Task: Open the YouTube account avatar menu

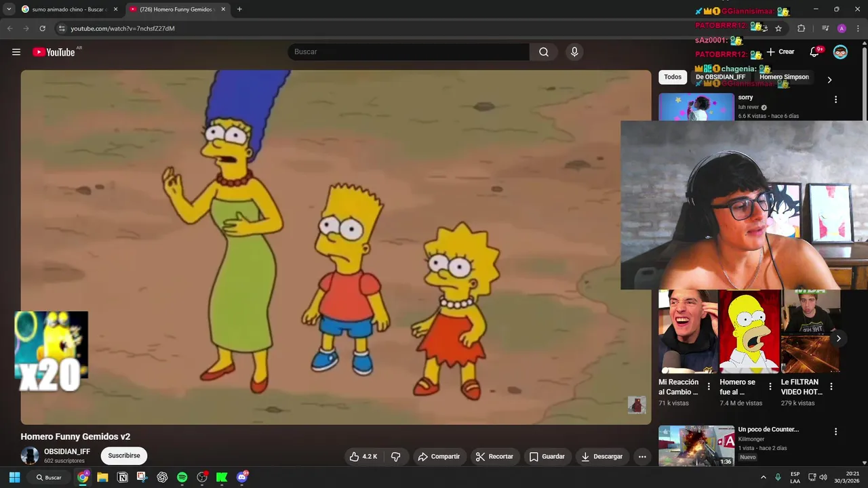Action: point(840,52)
